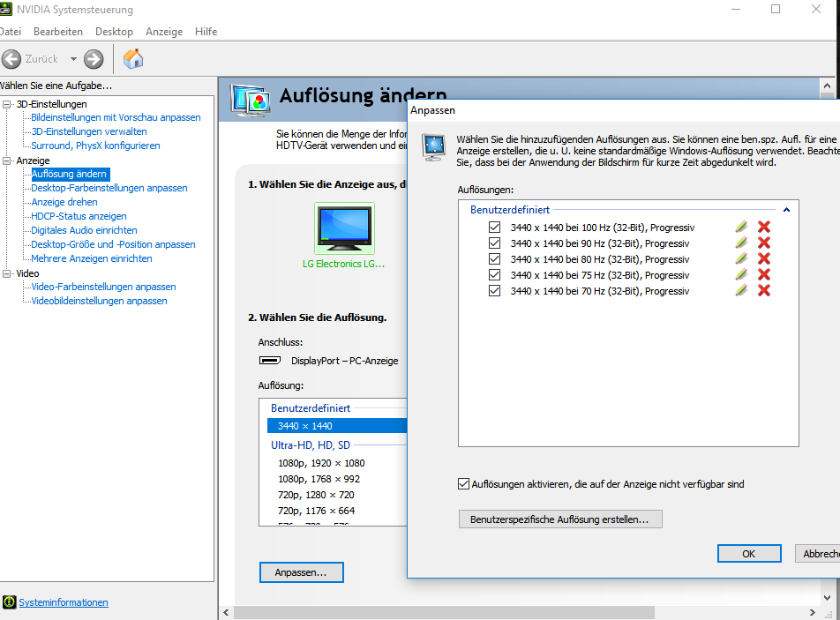Toggle Auflösungen aktivieren nicht verfügbar checkbox
This screenshot has width=840, height=620.
click(x=464, y=484)
